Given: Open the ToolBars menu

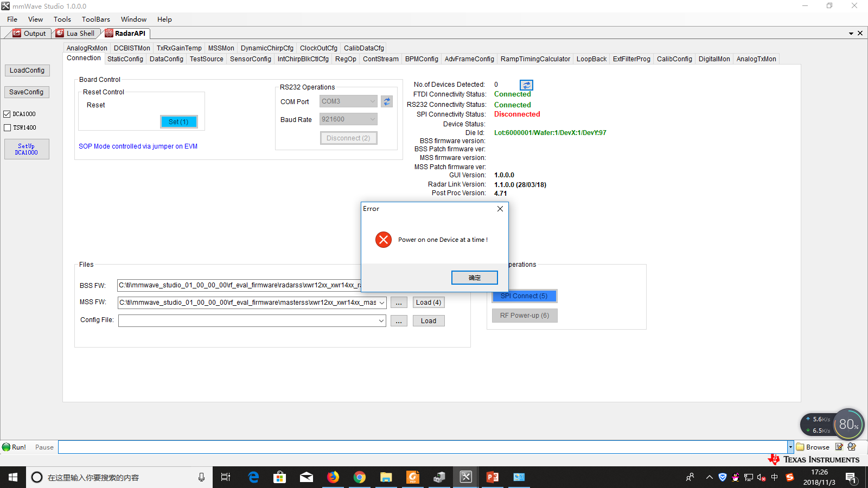Looking at the screenshot, I should click(96, 20).
